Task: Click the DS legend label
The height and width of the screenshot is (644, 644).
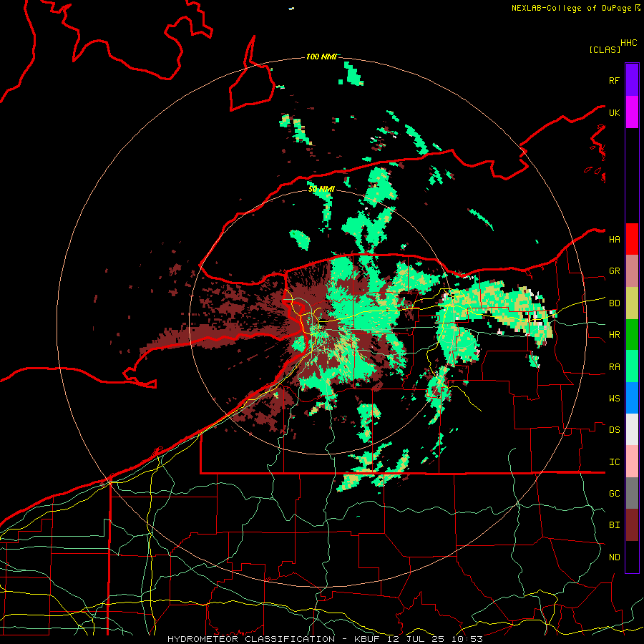Action: tap(614, 430)
